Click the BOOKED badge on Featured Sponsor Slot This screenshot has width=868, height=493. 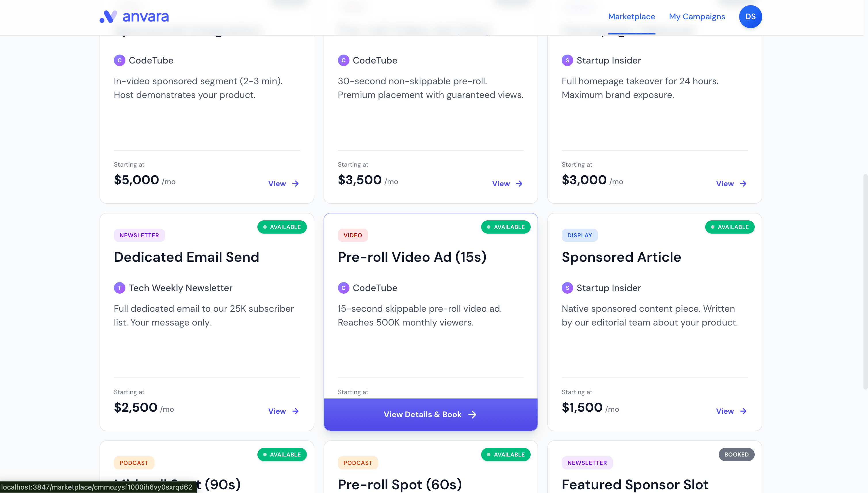point(736,454)
